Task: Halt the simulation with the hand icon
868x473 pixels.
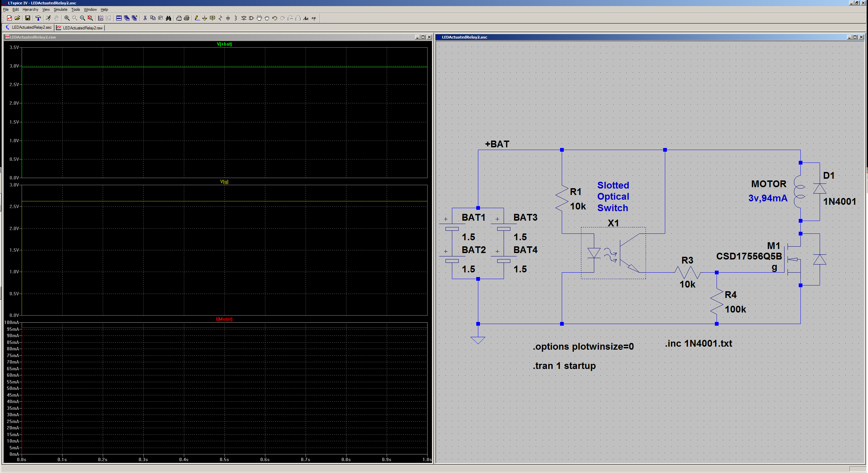Action: point(56,18)
